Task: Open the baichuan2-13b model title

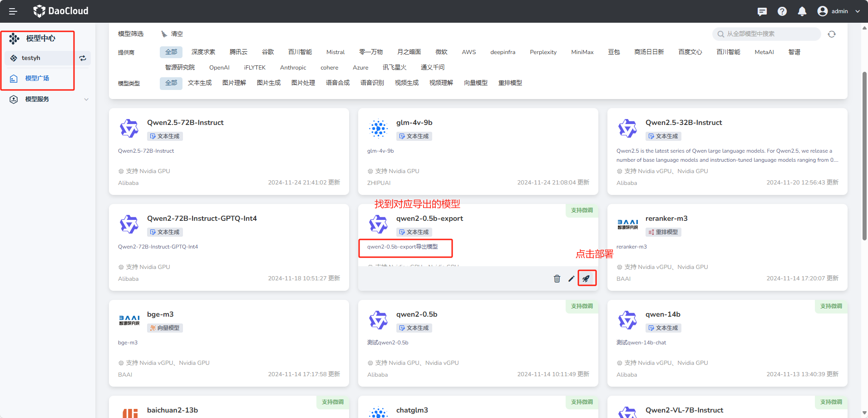Action: [x=173, y=410]
